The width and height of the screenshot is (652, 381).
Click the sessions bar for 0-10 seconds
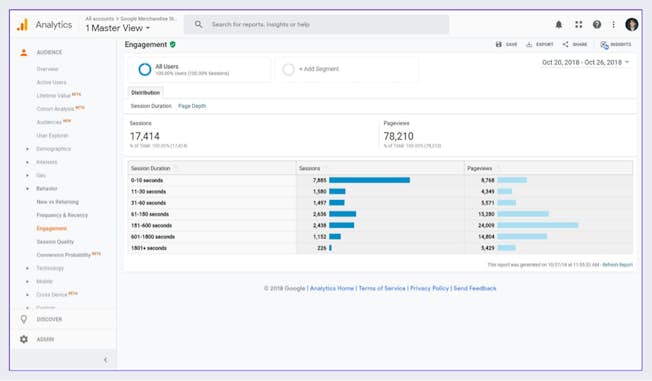click(370, 180)
